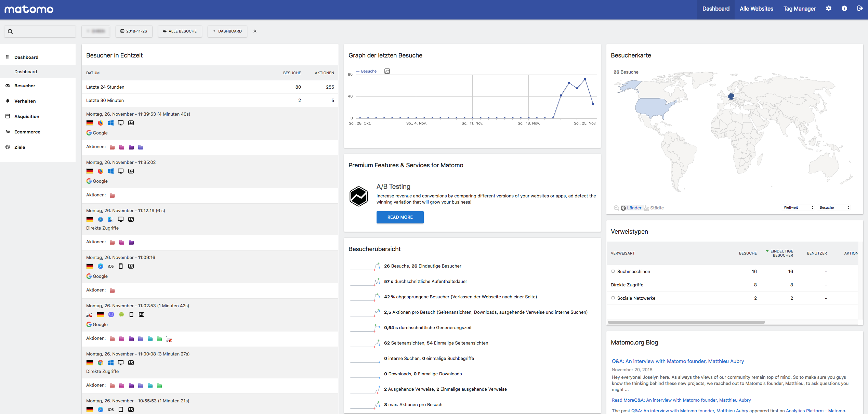
Task: Expand the Soziale Netzwerke row
Action: pos(613,298)
